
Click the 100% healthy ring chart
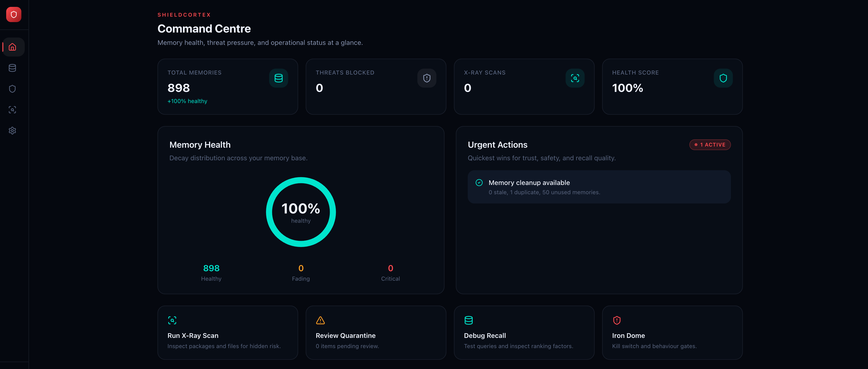(x=301, y=212)
